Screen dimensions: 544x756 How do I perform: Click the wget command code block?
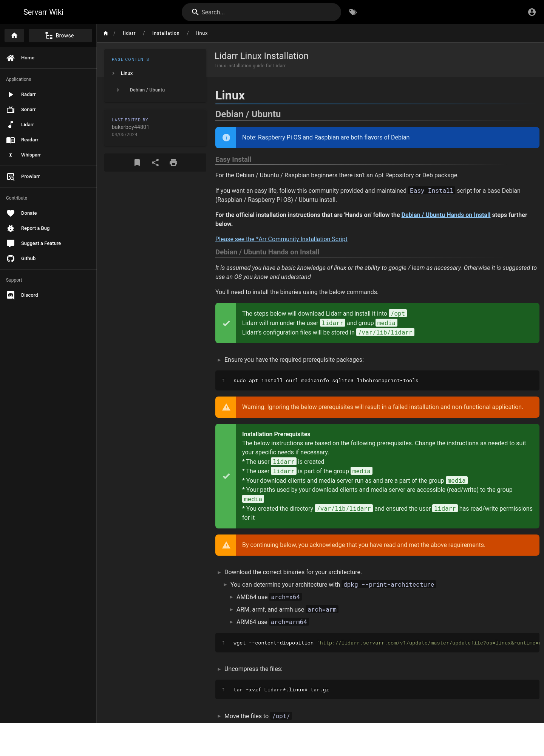[377, 643]
